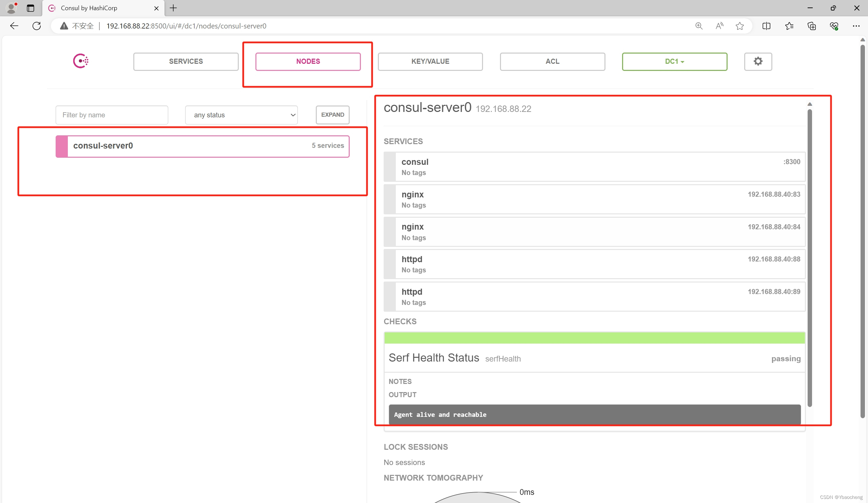Image resolution: width=868 pixels, height=503 pixels.
Task: Click the 0ms tomography label
Action: click(x=527, y=492)
